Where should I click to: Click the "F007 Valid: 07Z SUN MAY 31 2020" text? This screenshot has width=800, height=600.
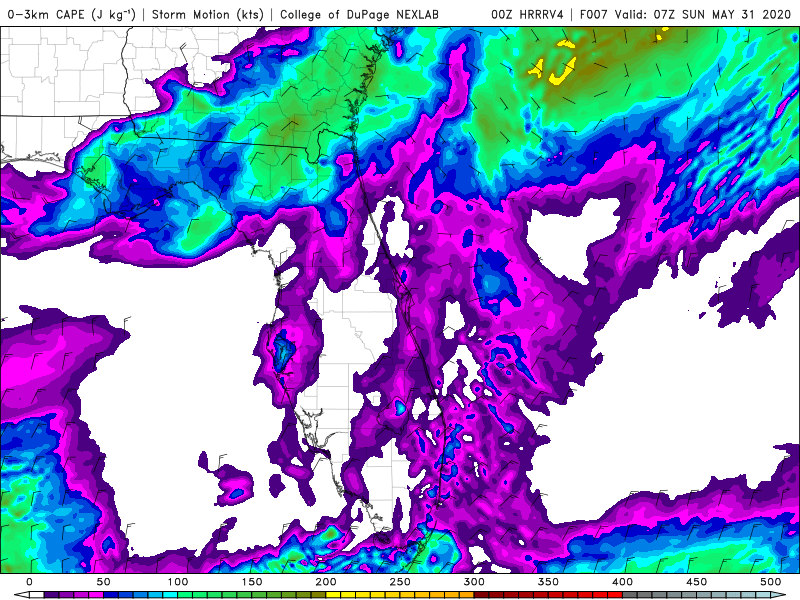point(685,14)
